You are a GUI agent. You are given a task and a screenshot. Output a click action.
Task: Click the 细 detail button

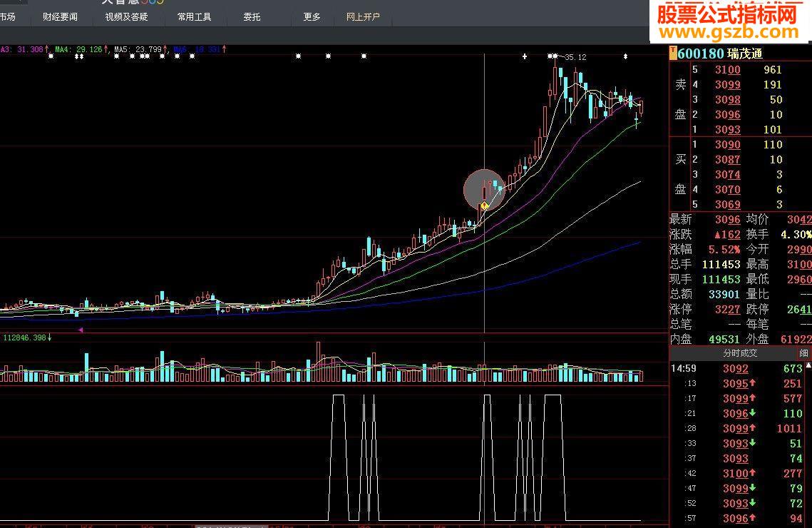point(803,353)
